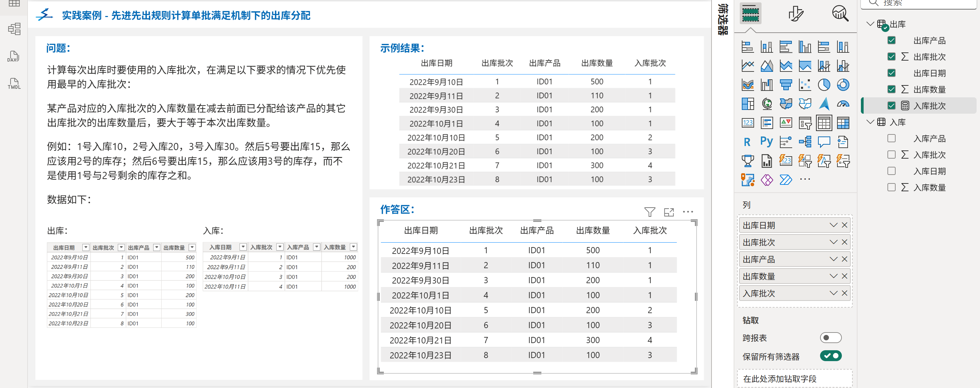Choose the R script visual icon
This screenshot has width=980, height=388.
click(x=747, y=142)
